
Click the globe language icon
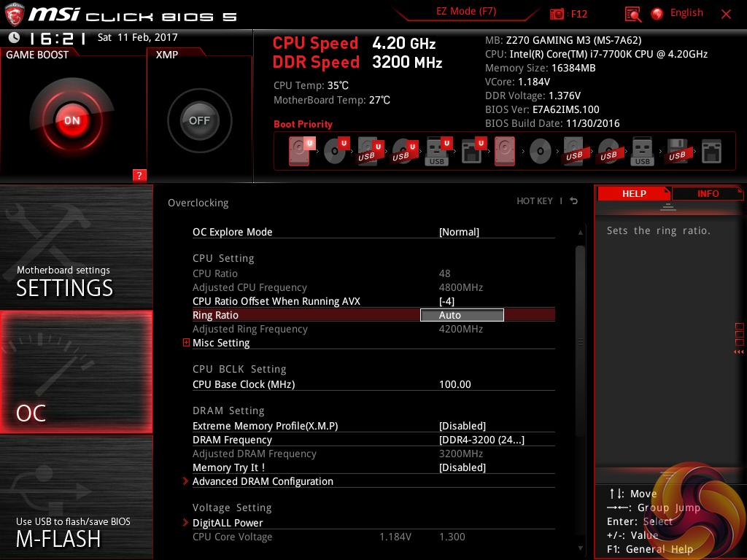[657, 14]
